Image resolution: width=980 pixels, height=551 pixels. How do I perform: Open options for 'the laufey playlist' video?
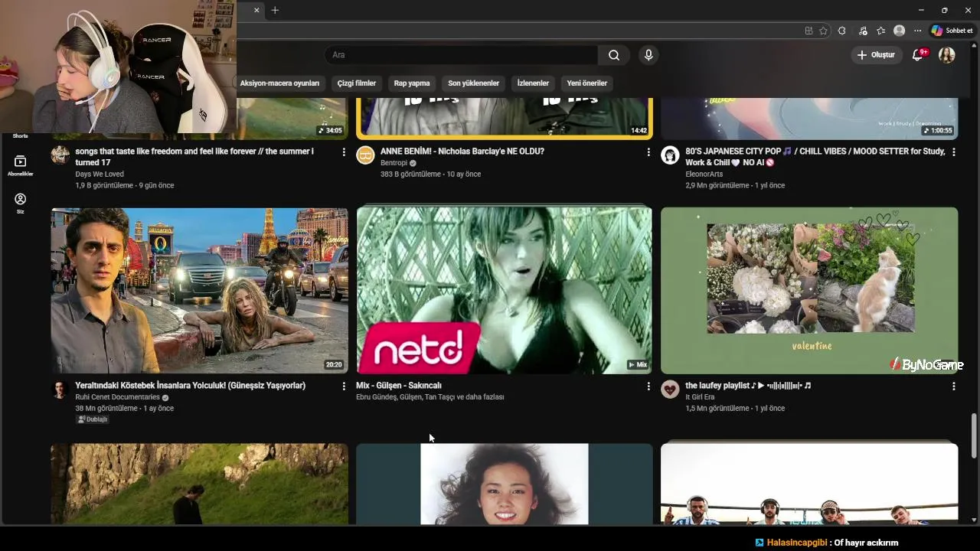click(x=953, y=386)
